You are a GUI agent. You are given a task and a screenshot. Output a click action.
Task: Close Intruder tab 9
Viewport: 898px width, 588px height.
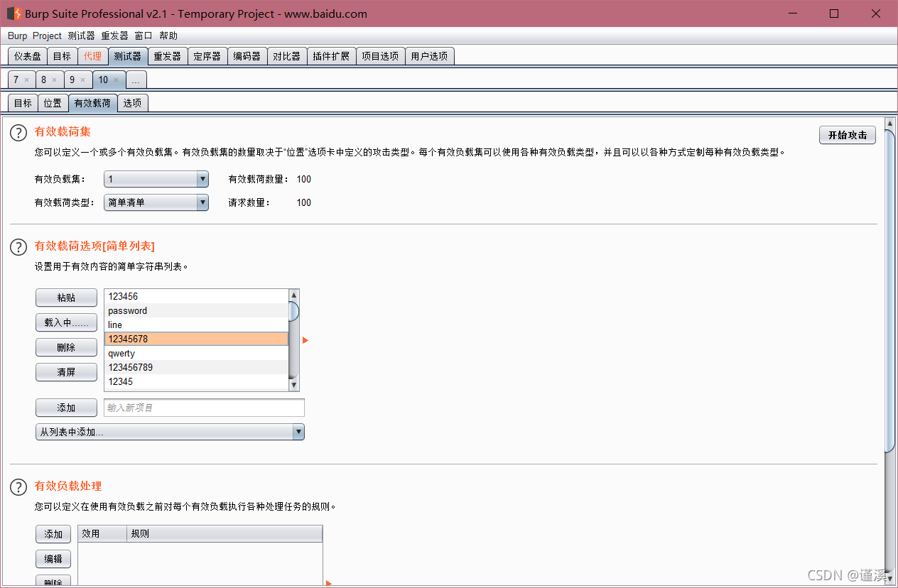pyautogui.click(x=82, y=80)
